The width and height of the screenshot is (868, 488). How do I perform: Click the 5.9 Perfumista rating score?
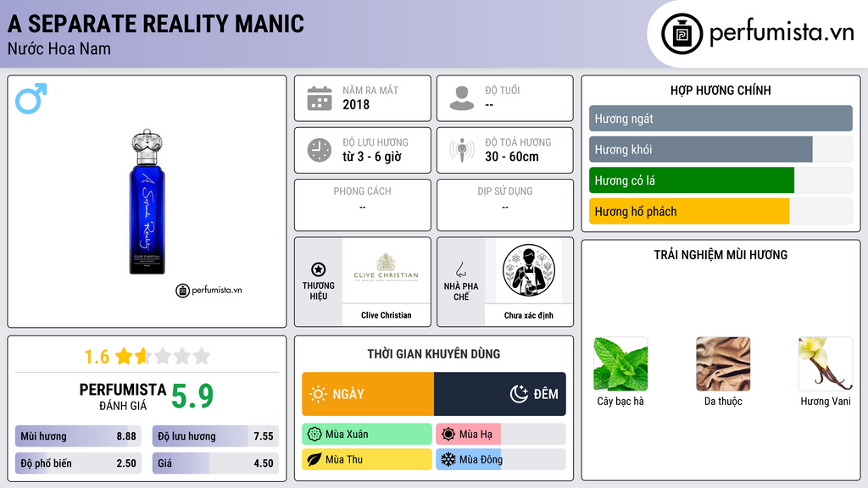192,396
